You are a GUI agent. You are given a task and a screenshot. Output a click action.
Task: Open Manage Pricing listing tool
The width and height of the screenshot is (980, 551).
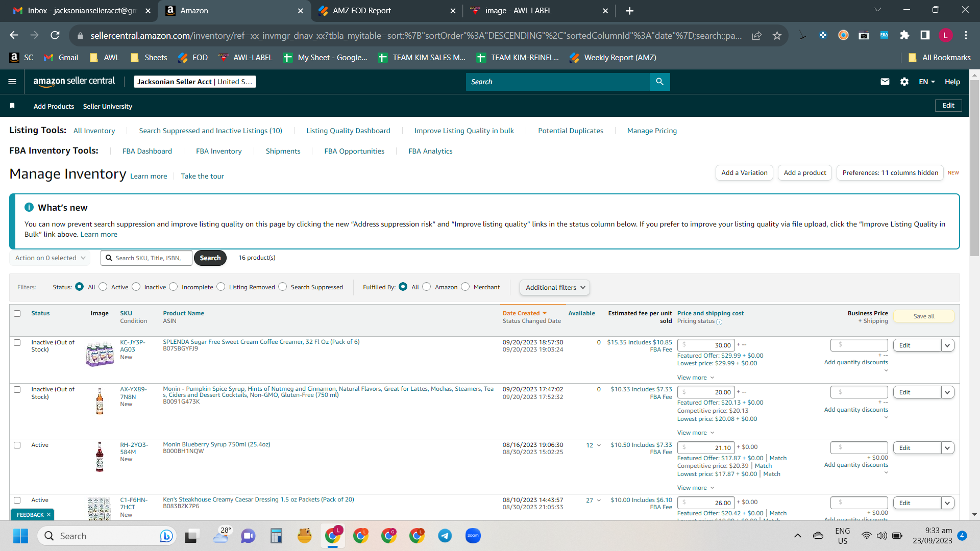(652, 131)
